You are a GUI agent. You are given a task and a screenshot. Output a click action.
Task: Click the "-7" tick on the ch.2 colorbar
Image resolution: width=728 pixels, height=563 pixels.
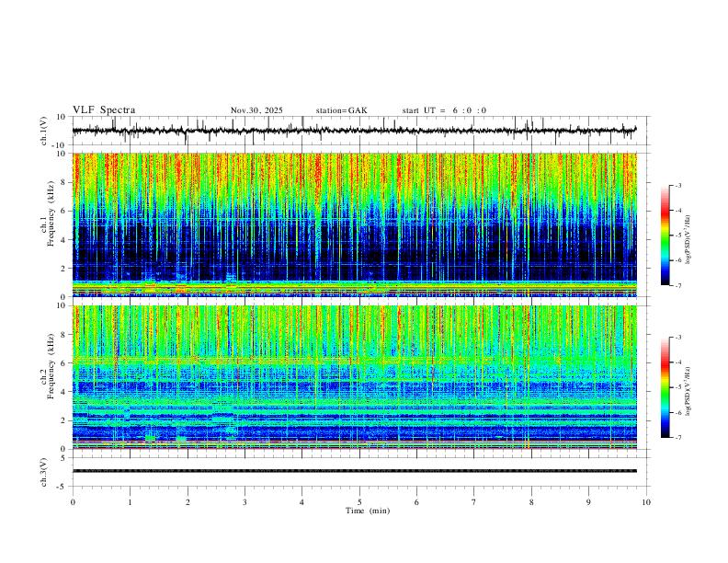pyautogui.click(x=677, y=437)
